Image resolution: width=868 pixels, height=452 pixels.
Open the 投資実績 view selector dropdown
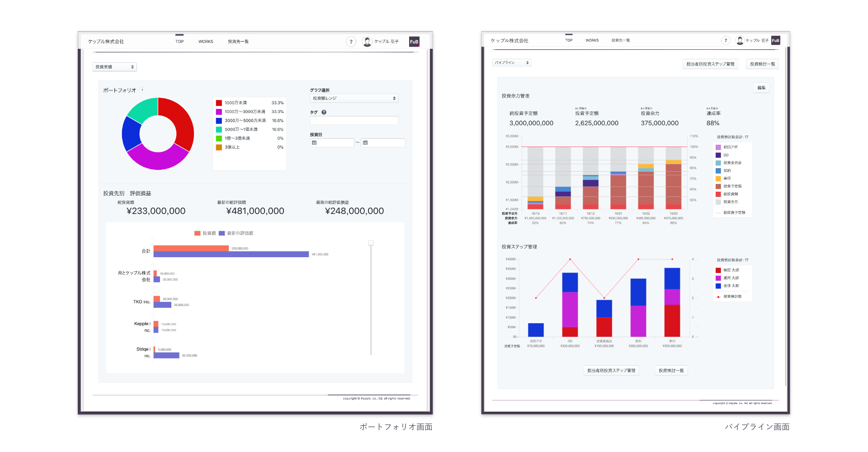click(114, 67)
